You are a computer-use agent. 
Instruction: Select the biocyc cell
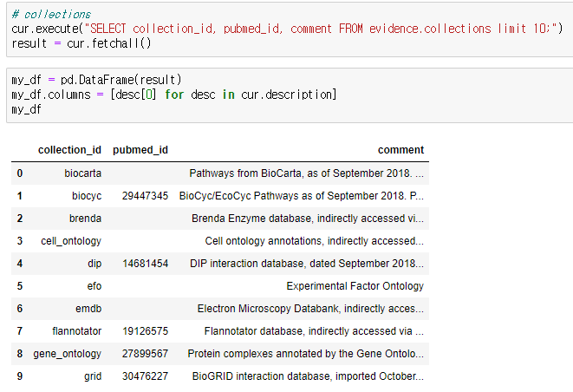(87, 196)
